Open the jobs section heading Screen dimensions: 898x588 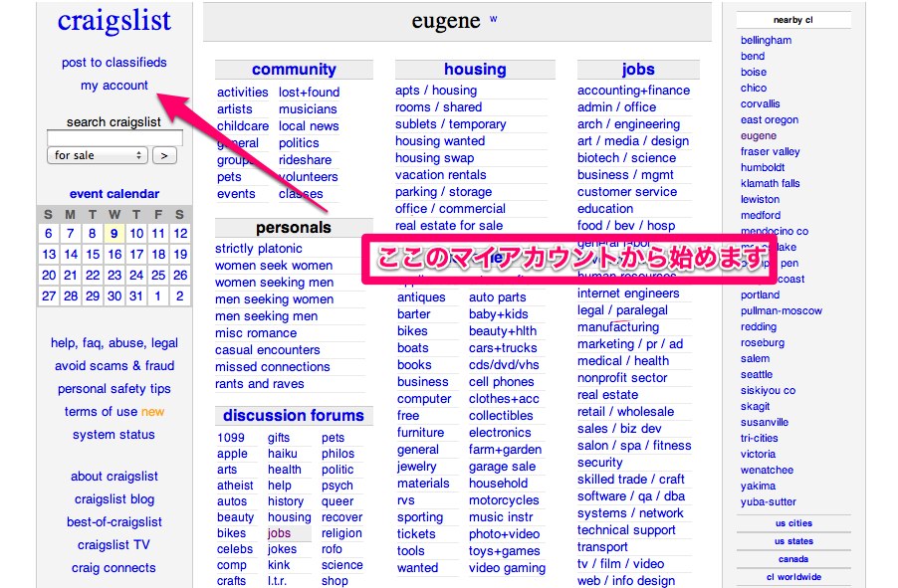(638, 70)
